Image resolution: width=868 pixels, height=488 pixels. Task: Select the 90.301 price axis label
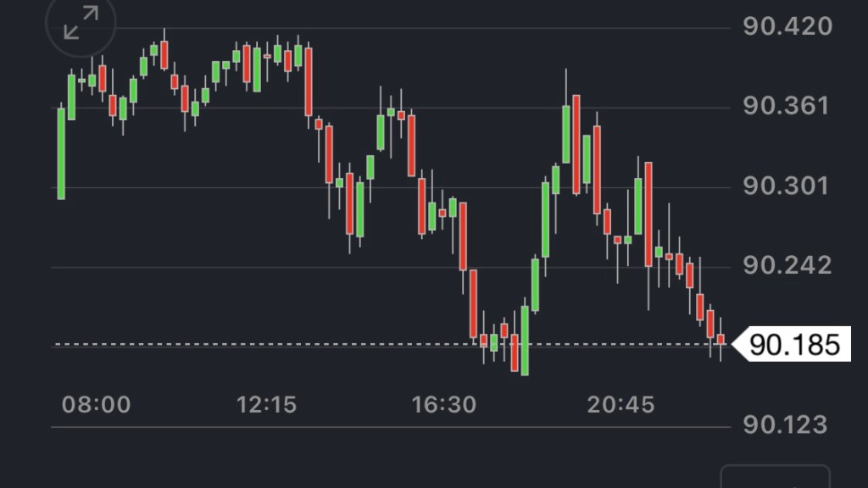787,186
